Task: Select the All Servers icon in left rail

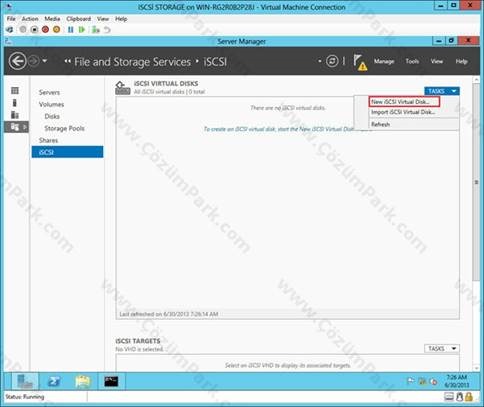Action: [x=15, y=115]
